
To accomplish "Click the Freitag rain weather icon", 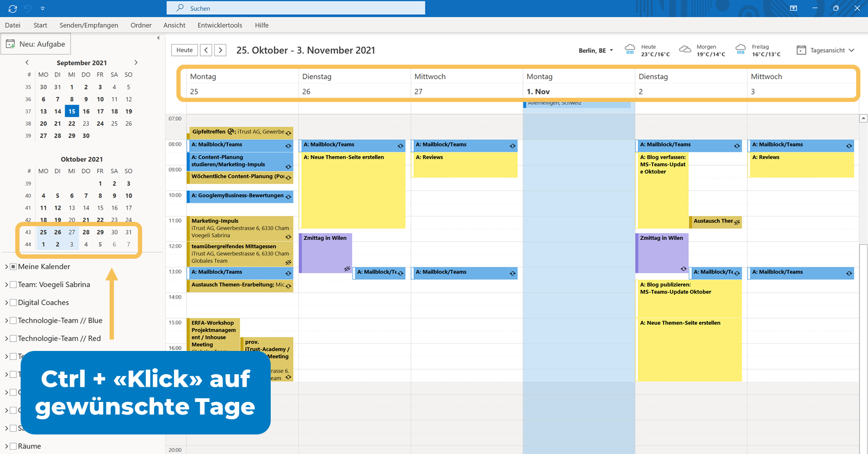I will 741,49.
